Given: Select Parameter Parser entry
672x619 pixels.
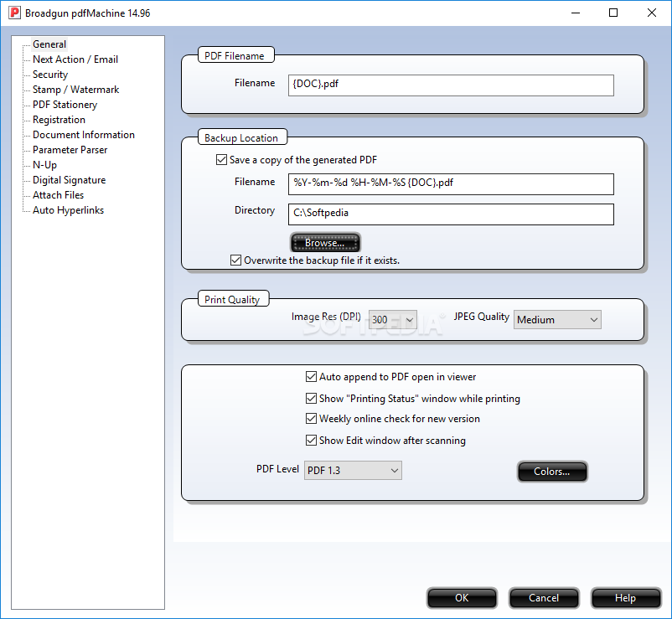Looking at the screenshot, I should pyautogui.click(x=70, y=150).
